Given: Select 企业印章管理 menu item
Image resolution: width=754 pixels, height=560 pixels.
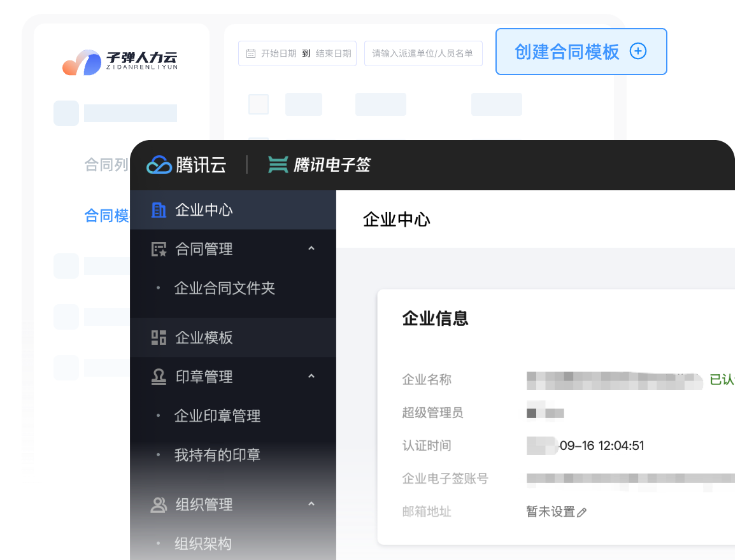Looking at the screenshot, I should pyautogui.click(x=217, y=416).
